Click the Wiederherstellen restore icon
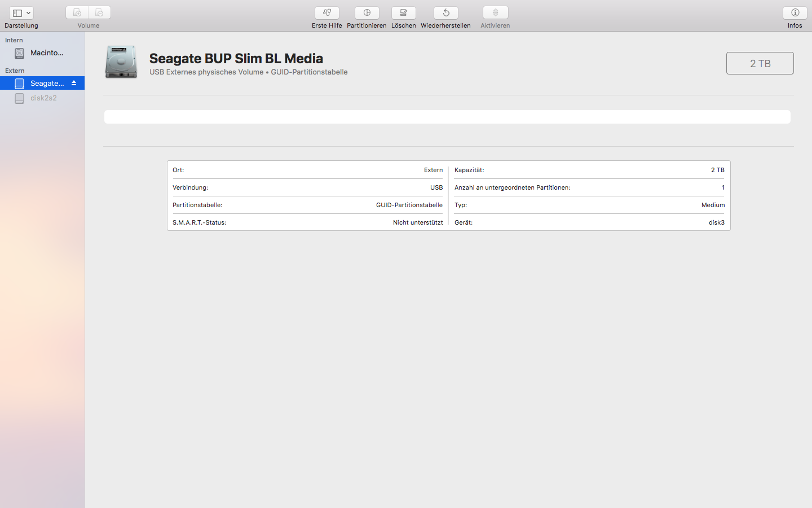Image resolution: width=812 pixels, height=508 pixels. [446, 12]
